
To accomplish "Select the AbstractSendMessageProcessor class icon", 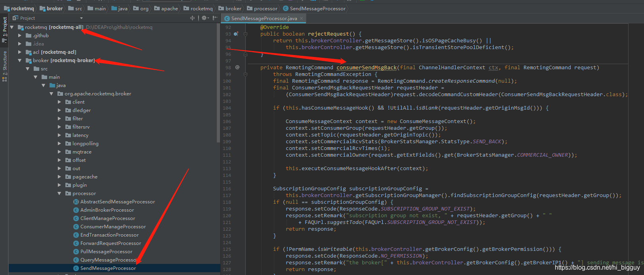I will [76, 202].
